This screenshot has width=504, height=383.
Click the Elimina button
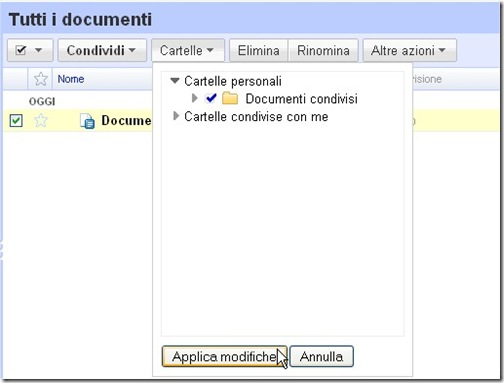(259, 50)
